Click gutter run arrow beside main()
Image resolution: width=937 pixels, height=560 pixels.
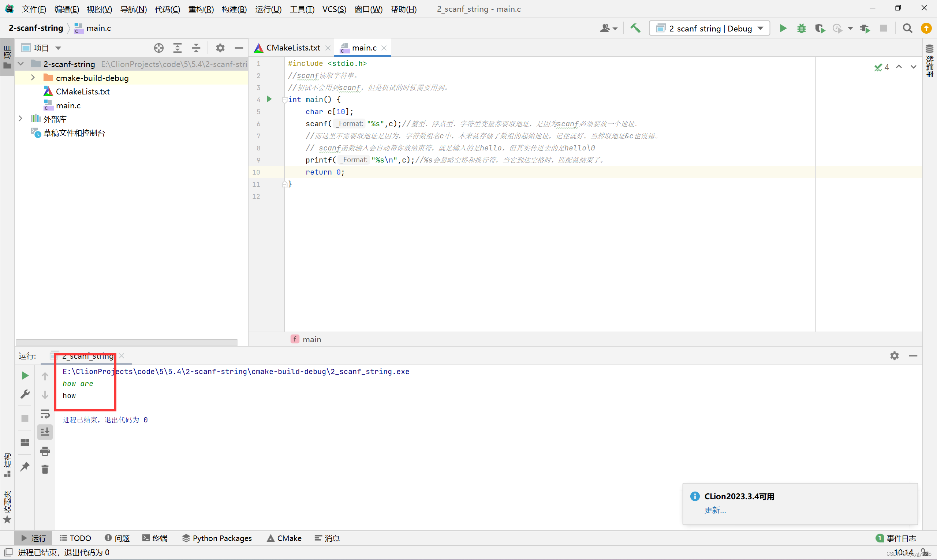(269, 99)
